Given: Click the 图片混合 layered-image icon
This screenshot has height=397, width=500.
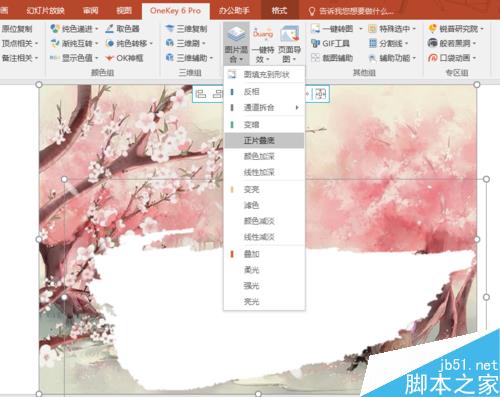Looking at the screenshot, I should click(236, 34).
